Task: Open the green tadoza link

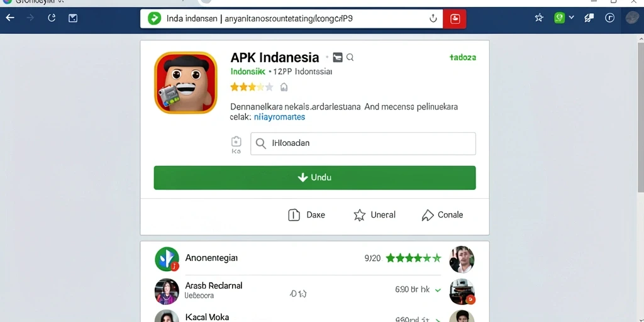Action: 462,57
